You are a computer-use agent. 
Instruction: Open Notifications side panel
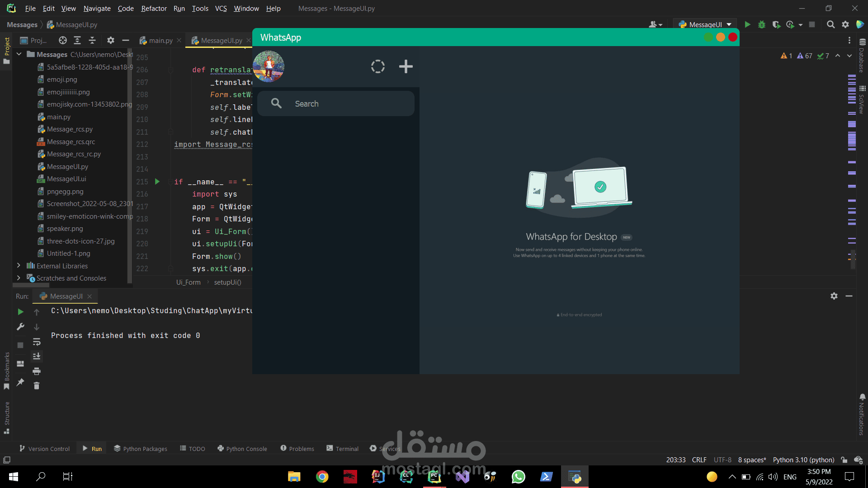coord(862,414)
